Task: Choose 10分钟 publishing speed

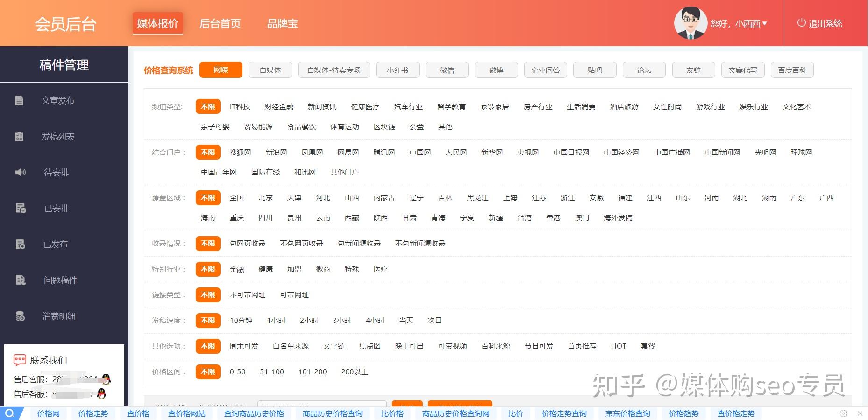Action: (x=241, y=320)
